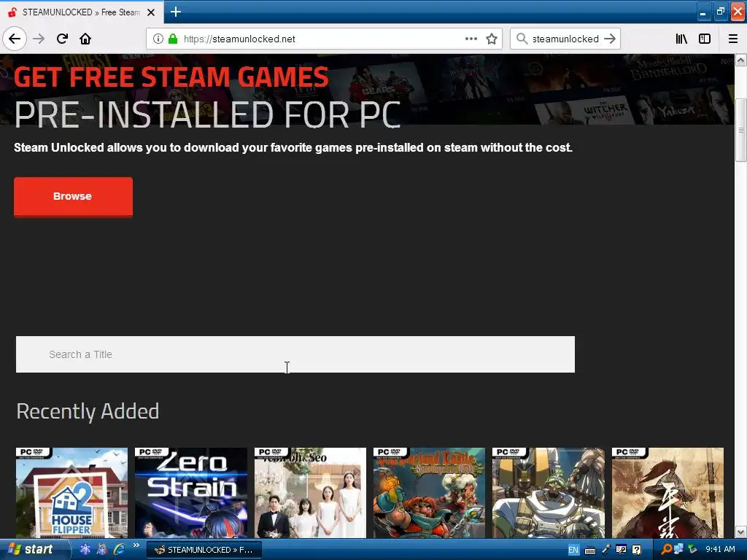This screenshot has width=747, height=560.
Task: Minimize the browser window
Action: (x=703, y=12)
